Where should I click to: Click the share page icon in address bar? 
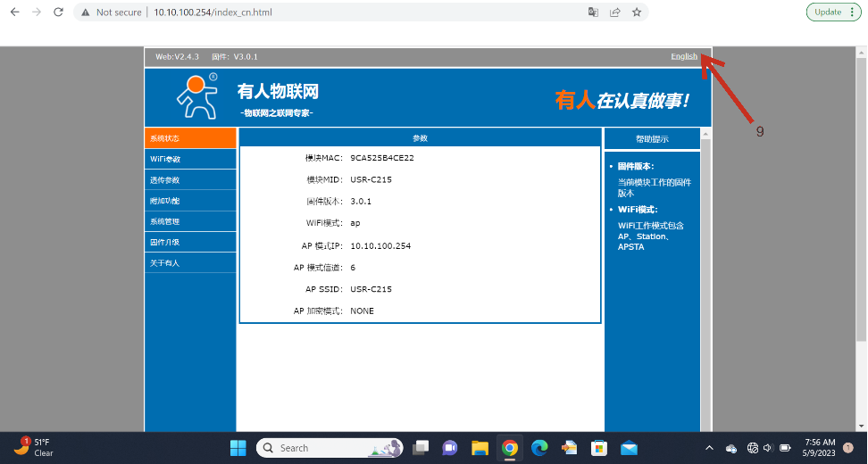pos(615,12)
